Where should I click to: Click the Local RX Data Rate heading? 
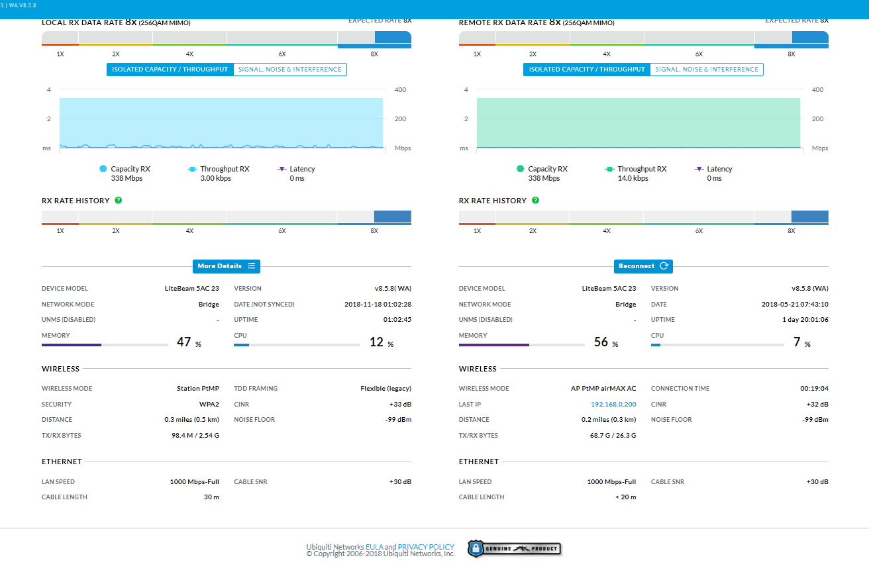tap(116, 23)
